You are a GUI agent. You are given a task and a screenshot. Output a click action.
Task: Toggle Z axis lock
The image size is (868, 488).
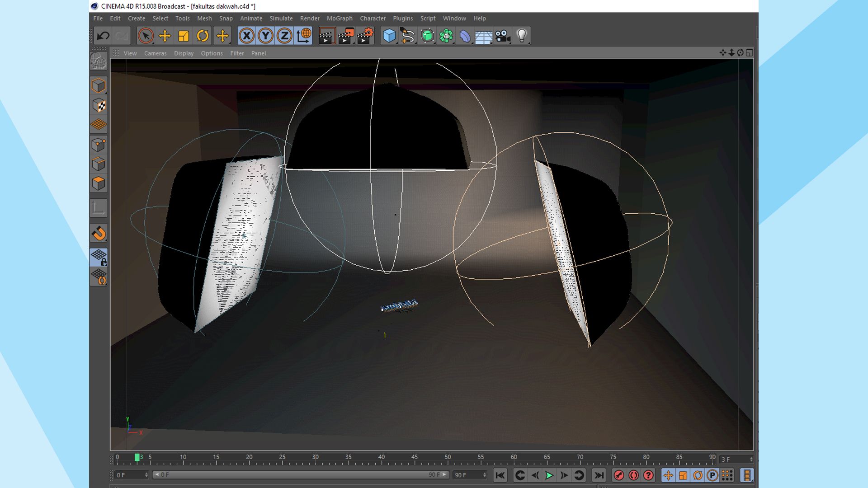[284, 36]
